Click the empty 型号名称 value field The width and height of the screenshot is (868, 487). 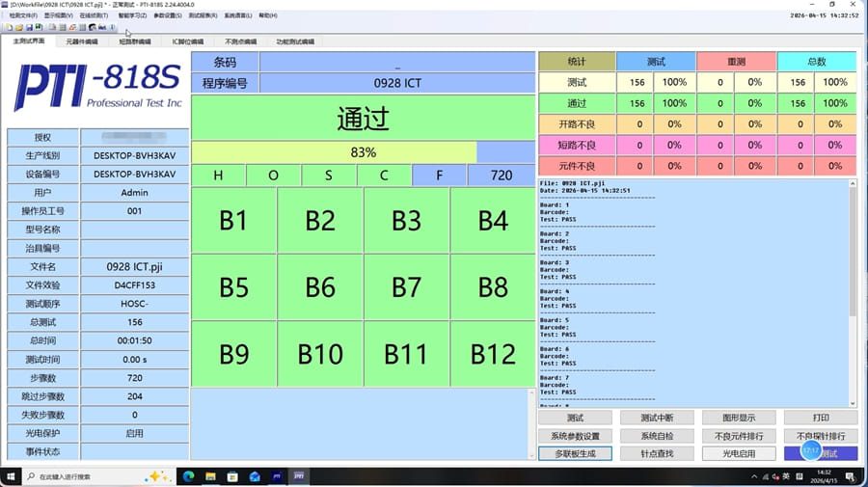(134, 230)
